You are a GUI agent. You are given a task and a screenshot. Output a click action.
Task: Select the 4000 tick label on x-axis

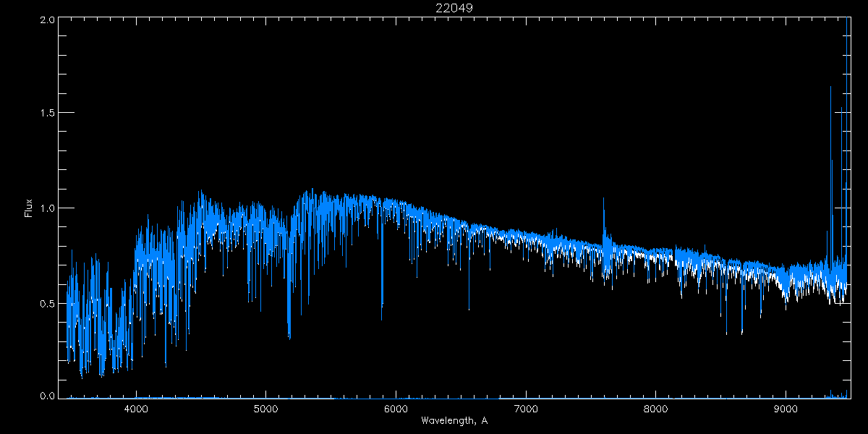(136, 409)
